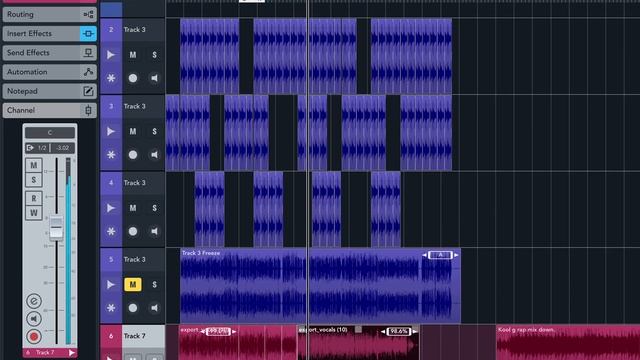This screenshot has height=360, width=640.
Task: Arm record on track 2
Action: (133, 78)
